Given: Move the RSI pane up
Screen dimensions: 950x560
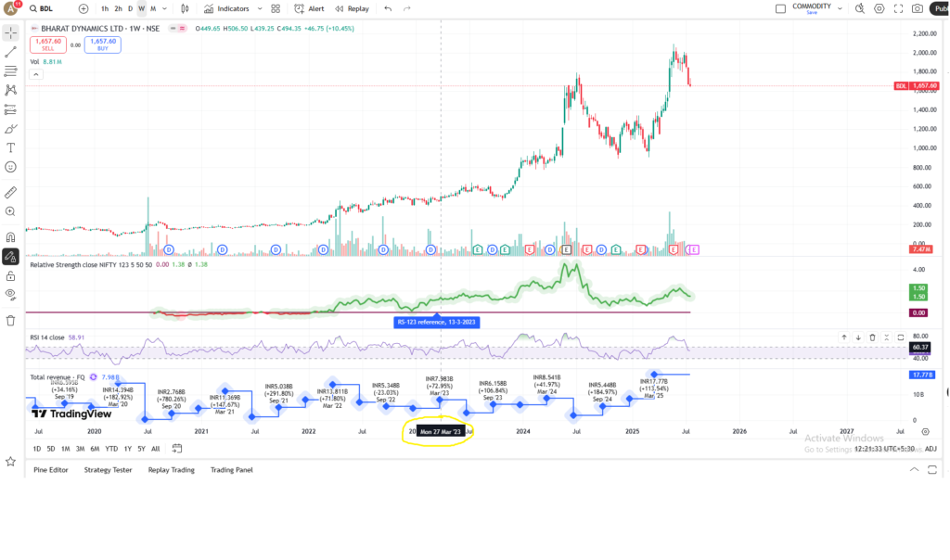Looking at the screenshot, I should (844, 337).
